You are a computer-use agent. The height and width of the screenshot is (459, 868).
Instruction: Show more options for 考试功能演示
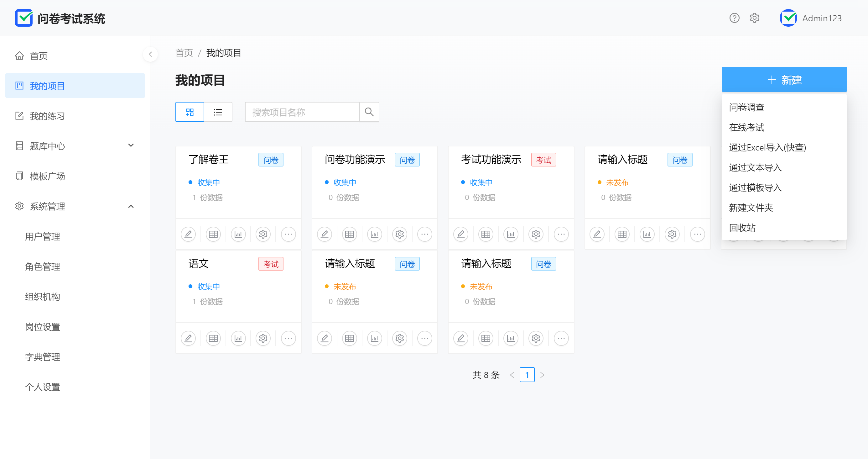(561, 234)
